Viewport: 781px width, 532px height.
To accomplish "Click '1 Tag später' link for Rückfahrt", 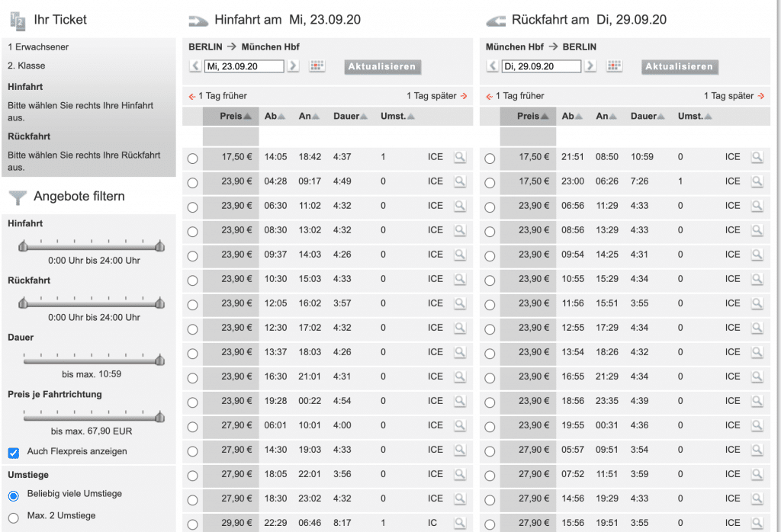I will [733, 96].
